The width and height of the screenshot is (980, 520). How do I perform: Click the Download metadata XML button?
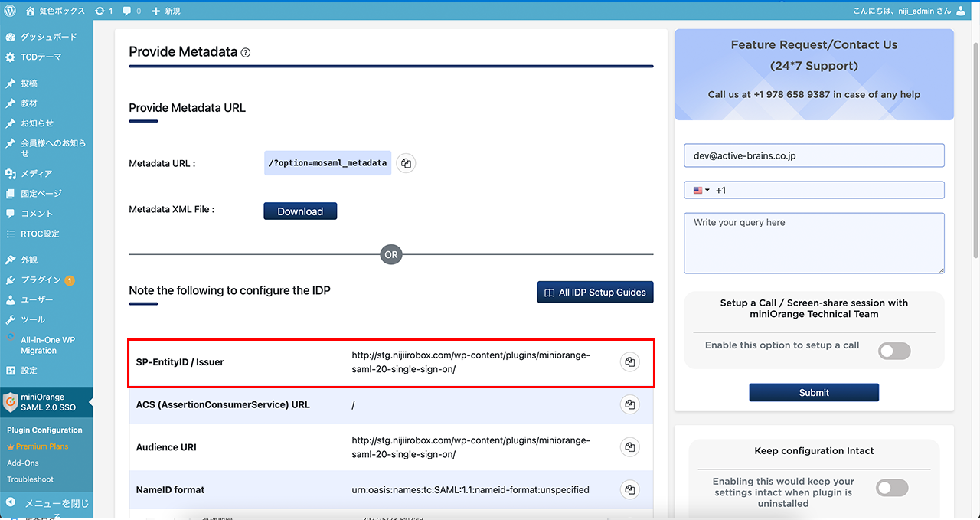click(x=300, y=211)
